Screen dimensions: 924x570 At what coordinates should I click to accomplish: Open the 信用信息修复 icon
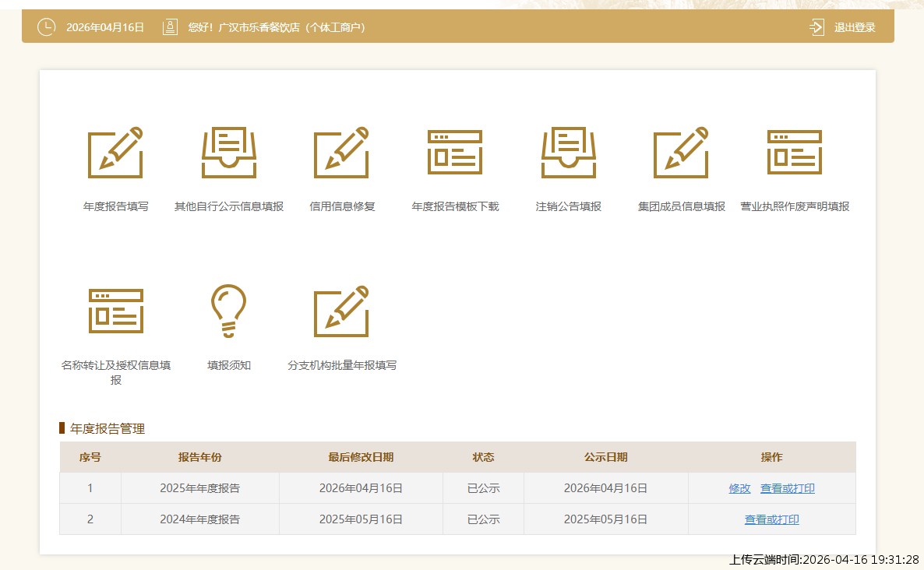point(341,153)
